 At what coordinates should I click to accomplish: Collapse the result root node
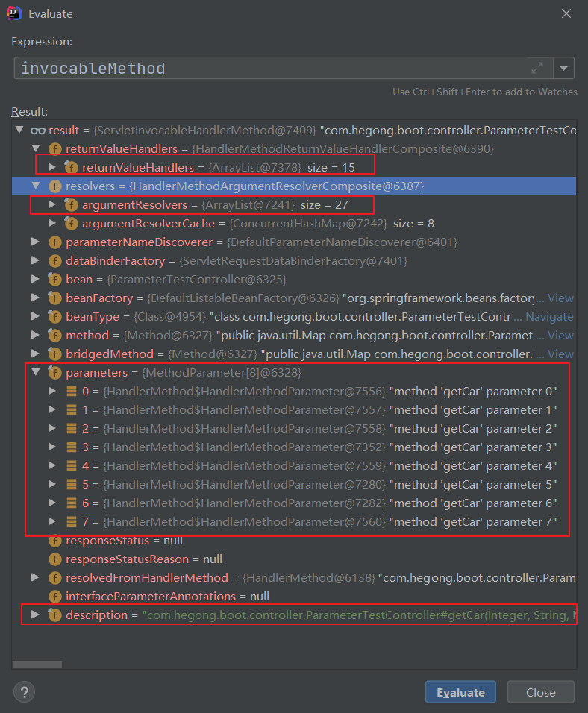pos(19,130)
